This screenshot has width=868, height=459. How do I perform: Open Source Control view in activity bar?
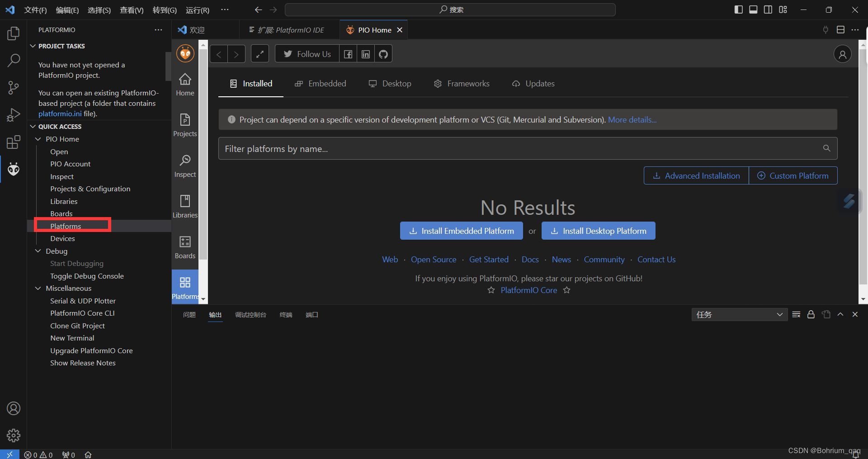14,88
